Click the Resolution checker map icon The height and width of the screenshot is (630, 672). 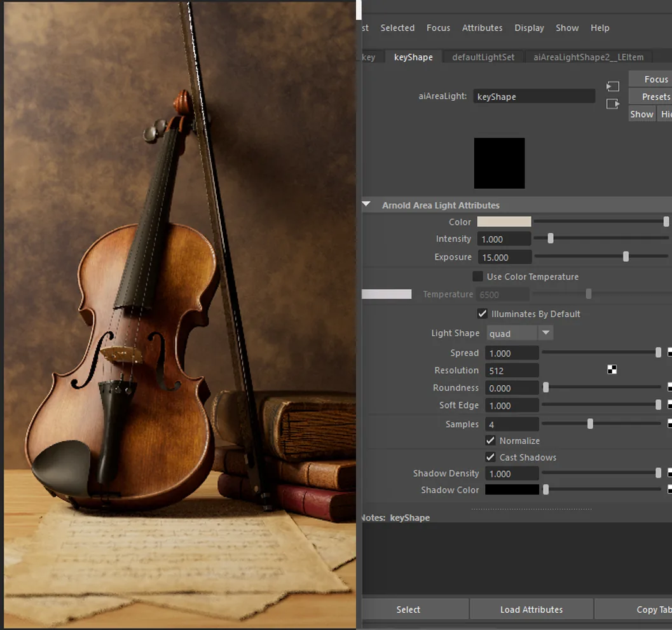[x=612, y=369]
